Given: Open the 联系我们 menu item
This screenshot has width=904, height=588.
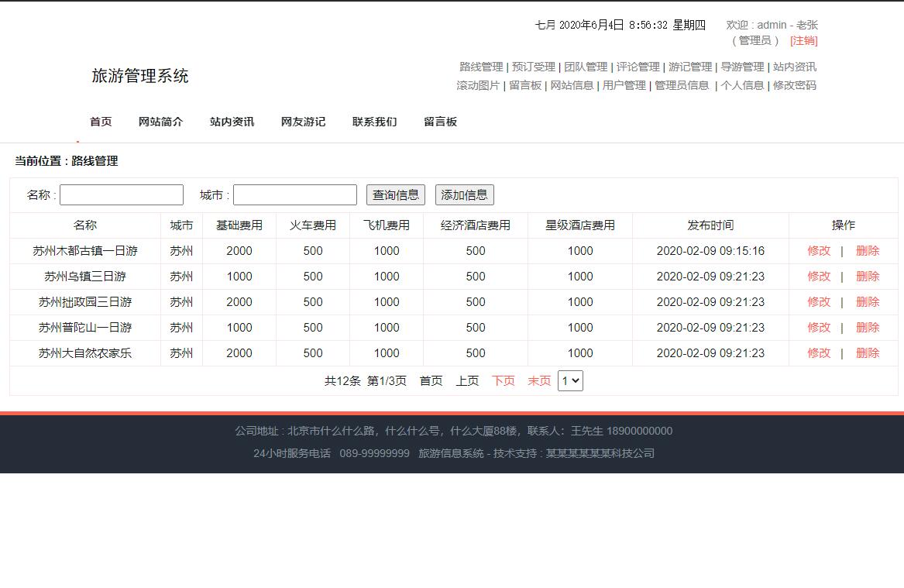Looking at the screenshot, I should click(x=374, y=122).
